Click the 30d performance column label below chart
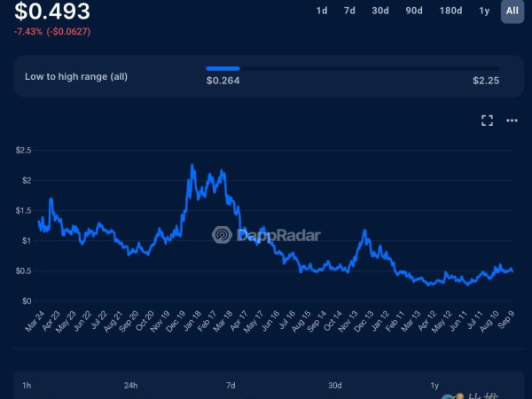Screen dimensions: 532x399 tap(335, 386)
